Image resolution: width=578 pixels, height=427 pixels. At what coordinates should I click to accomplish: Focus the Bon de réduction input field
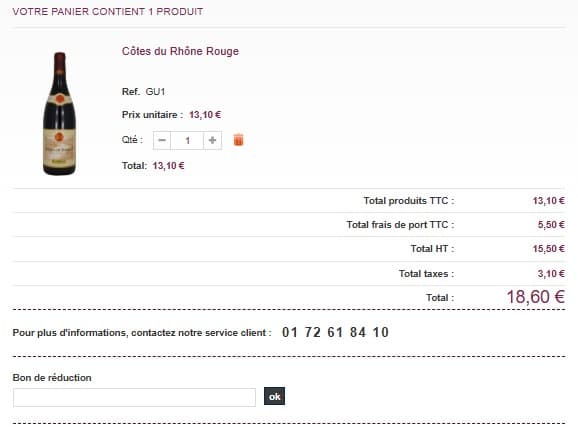[134, 397]
